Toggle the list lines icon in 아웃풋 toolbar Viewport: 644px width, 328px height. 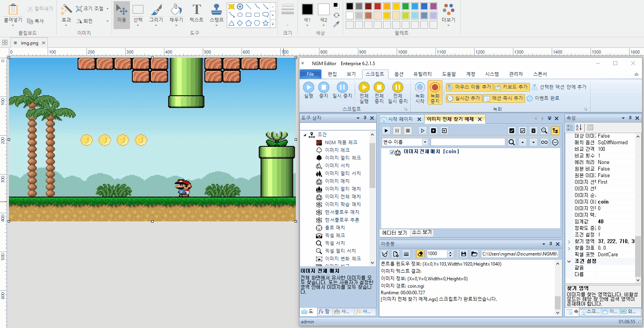coord(406,254)
